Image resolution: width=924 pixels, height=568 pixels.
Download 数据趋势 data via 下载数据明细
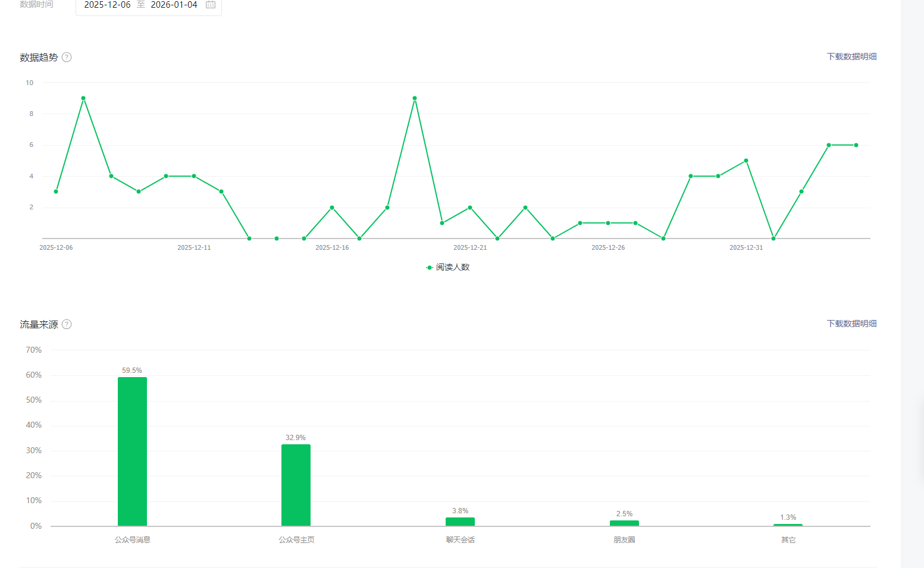point(851,57)
